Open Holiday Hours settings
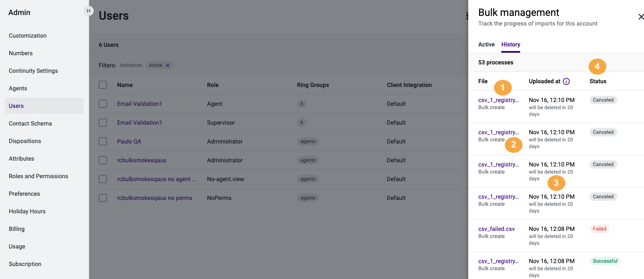The width and height of the screenshot is (644, 279). [x=27, y=211]
